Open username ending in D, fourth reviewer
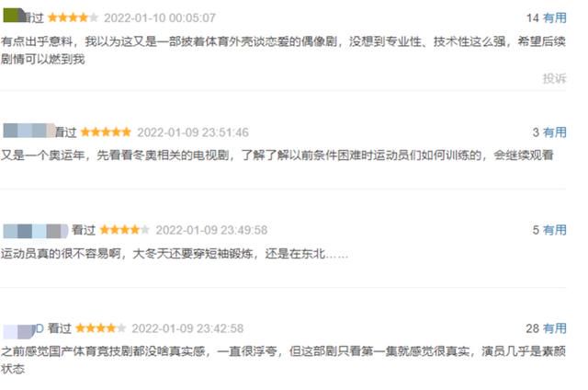This screenshot has width=588, height=390. click(x=24, y=330)
